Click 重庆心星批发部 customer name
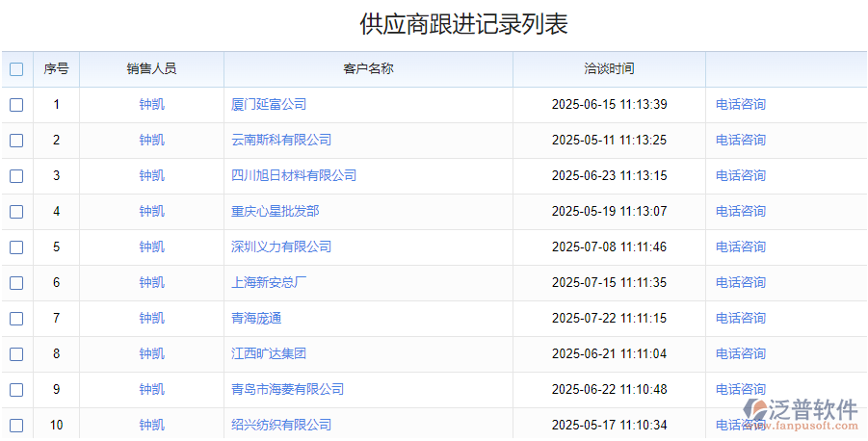The image size is (868, 441). pyautogui.click(x=275, y=212)
